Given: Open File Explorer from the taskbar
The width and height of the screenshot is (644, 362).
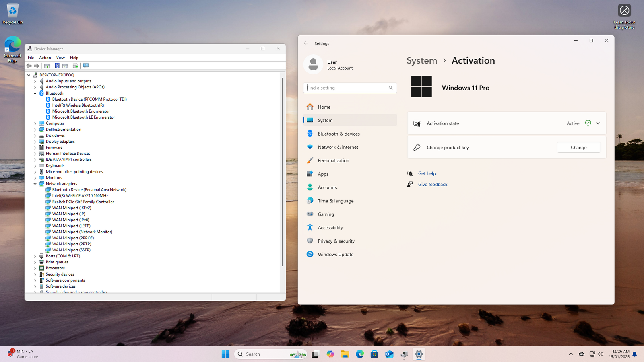Looking at the screenshot, I should click(x=345, y=354).
